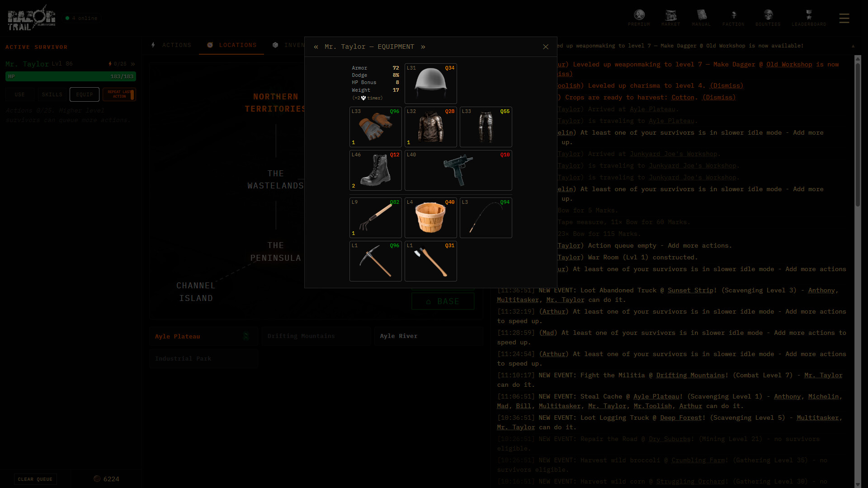Viewport: 868px width, 488px height.
Task: Close the Mr. Taylor equipment dialog
Action: click(546, 47)
